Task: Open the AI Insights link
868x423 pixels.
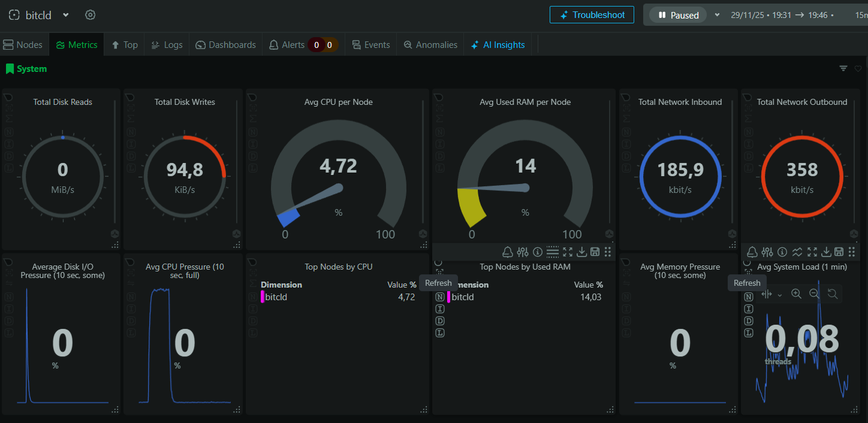Action: tap(498, 45)
